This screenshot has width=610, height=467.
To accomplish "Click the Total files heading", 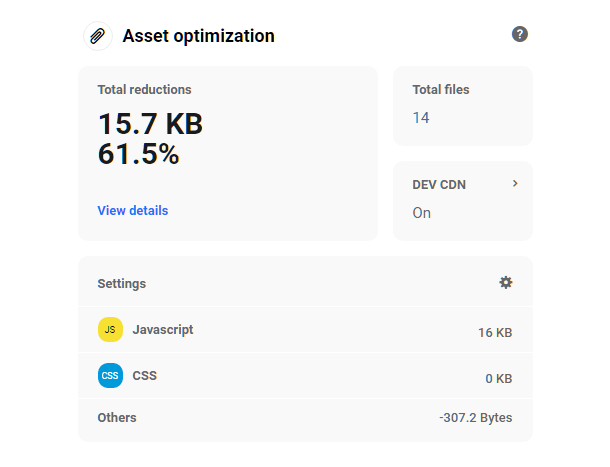I will pyautogui.click(x=440, y=90).
